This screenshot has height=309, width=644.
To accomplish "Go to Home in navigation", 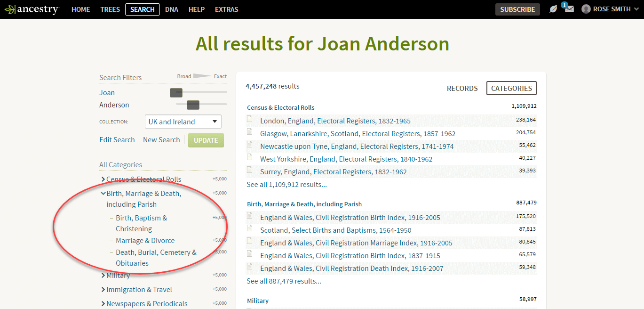I will 80,9.
